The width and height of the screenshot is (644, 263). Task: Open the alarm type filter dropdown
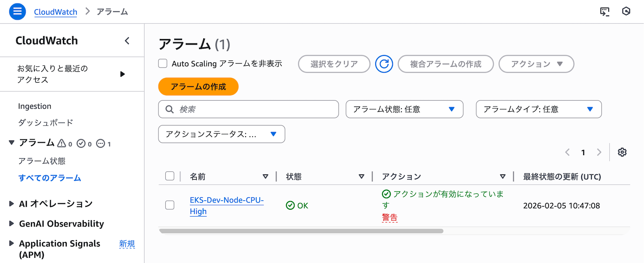click(x=538, y=109)
